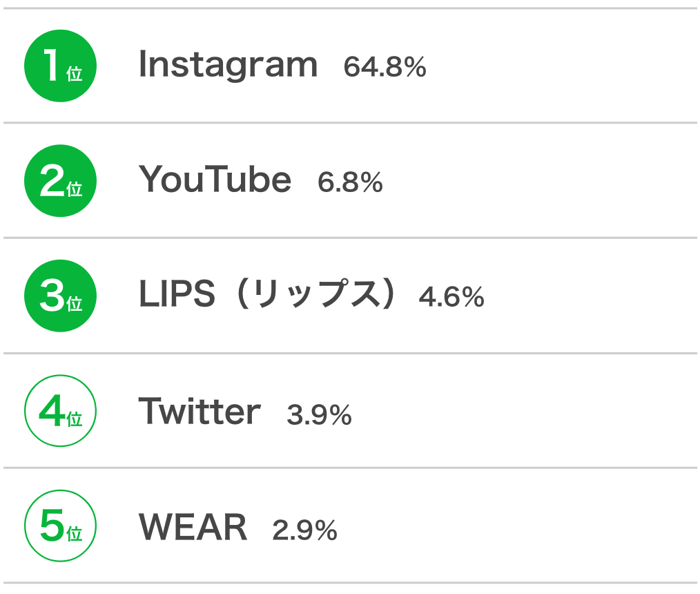Click the outlined 4位 rank badge
This screenshot has height=594, width=700.
[60, 410]
